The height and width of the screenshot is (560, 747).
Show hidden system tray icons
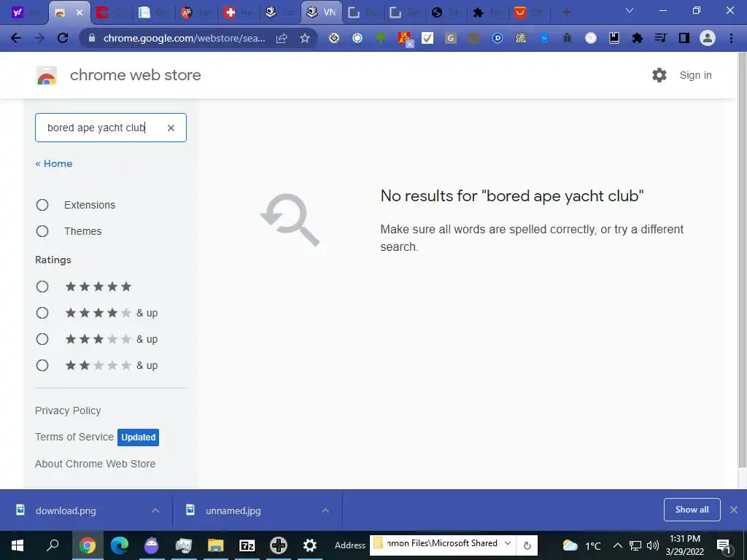click(x=617, y=545)
